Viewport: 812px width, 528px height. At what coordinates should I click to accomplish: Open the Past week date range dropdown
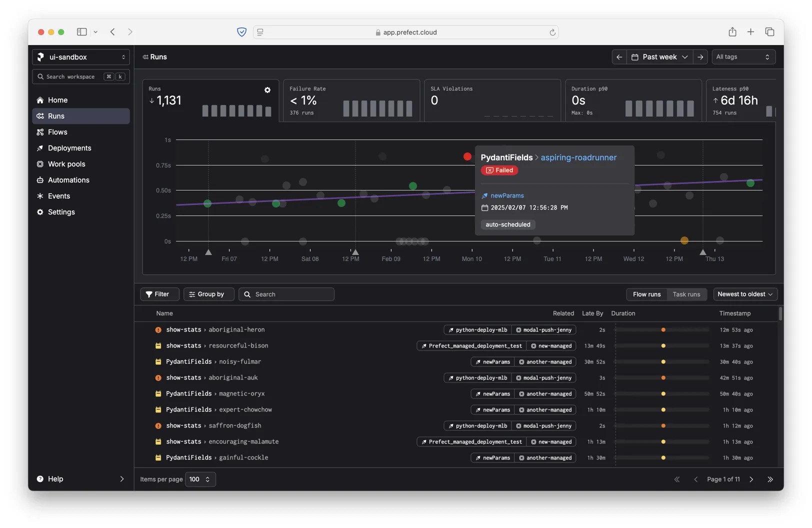pos(659,57)
